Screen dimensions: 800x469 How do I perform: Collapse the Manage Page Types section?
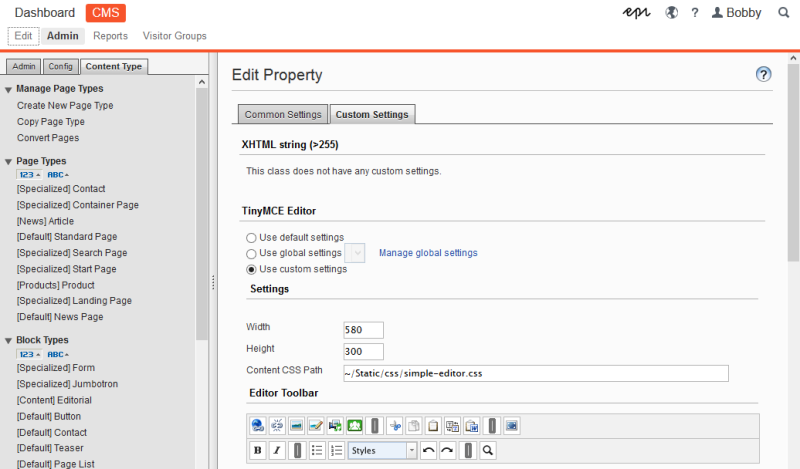[x=9, y=89]
